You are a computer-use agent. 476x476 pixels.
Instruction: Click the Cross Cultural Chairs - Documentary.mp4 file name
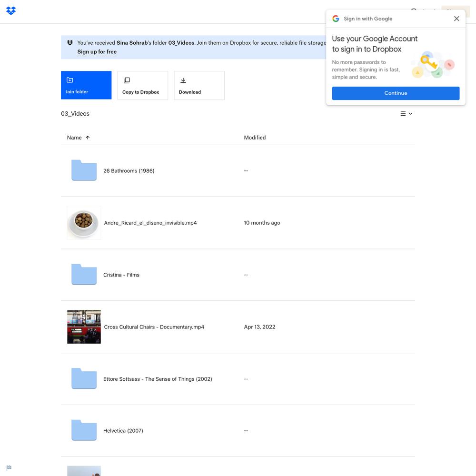[x=154, y=327]
